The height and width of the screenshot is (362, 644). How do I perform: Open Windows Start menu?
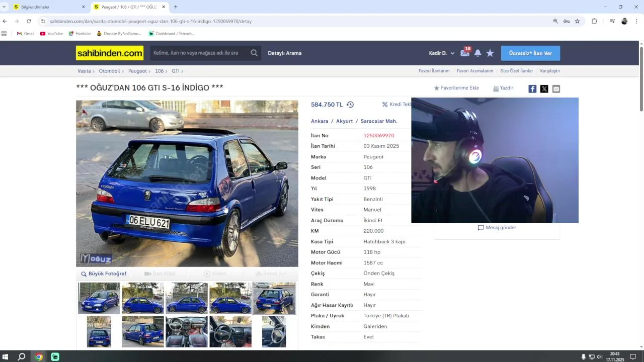click(x=5, y=357)
